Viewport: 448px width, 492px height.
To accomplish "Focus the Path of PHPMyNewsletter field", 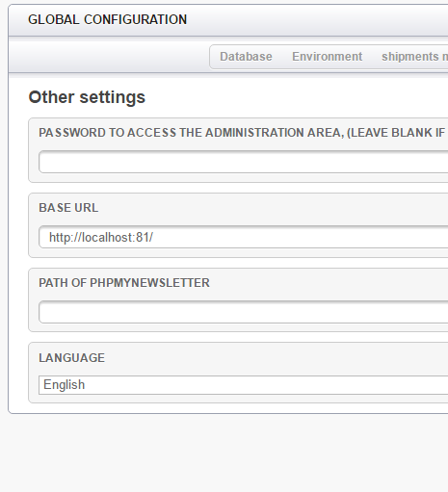I will 244,312.
